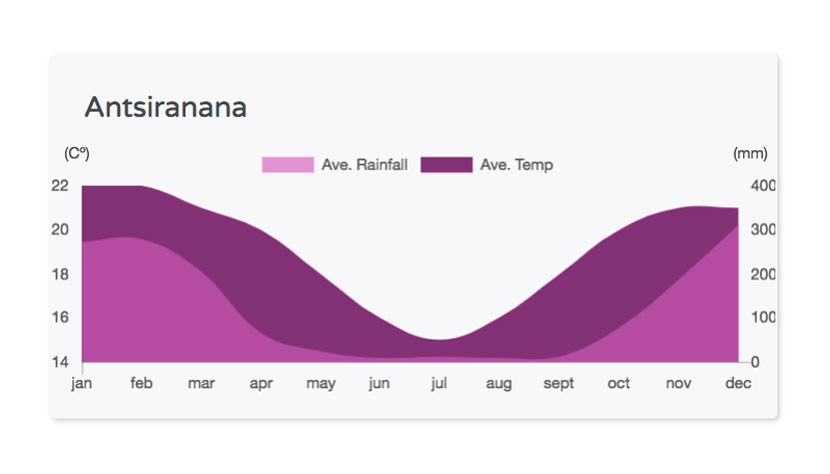This screenshot has height=474, width=830.
Task: Click the jun month label
Action: tap(380, 383)
